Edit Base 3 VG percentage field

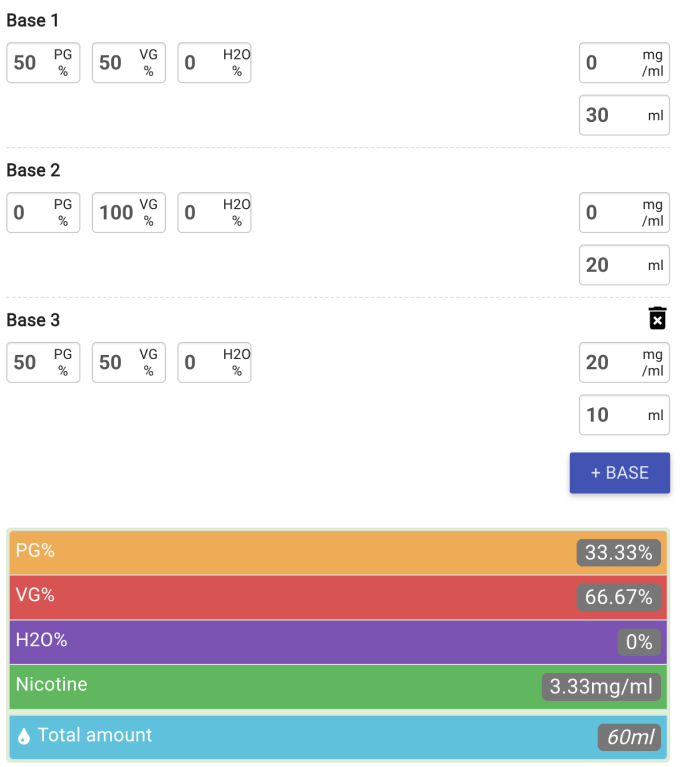pos(129,362)
